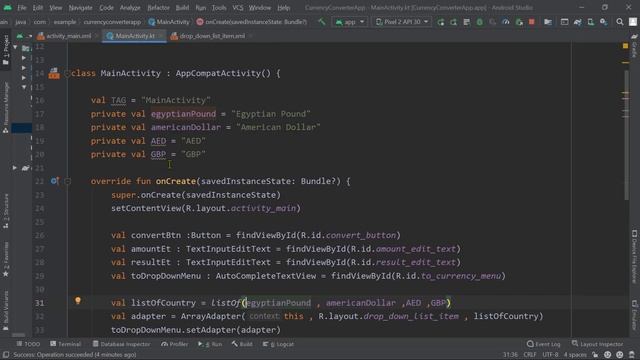Click the Make Project hammer icon

coord(322,22)
